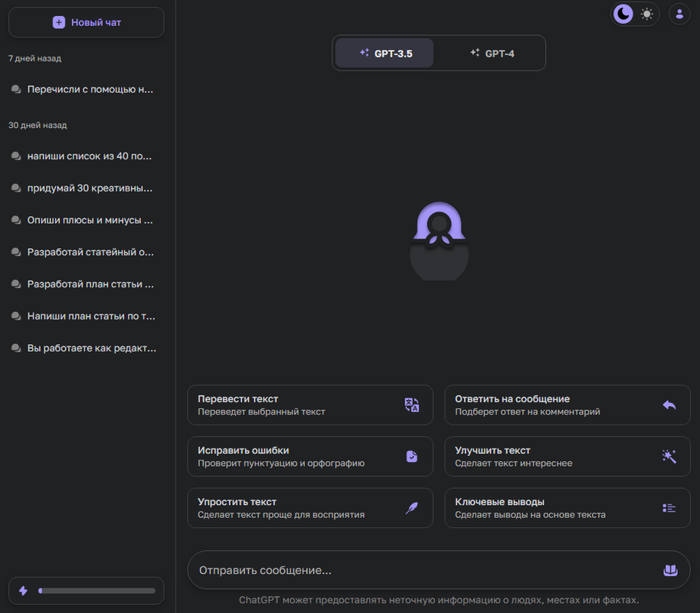
Task: Click chat bubble icon beside 'Опиши плюсы'
Action: (x=16, y=220)
